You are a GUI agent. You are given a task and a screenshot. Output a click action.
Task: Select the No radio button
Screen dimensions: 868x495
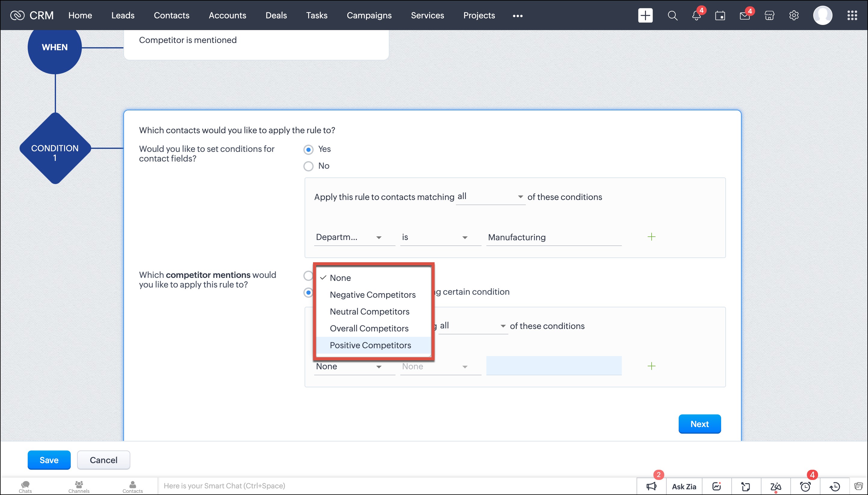(308, 166)
